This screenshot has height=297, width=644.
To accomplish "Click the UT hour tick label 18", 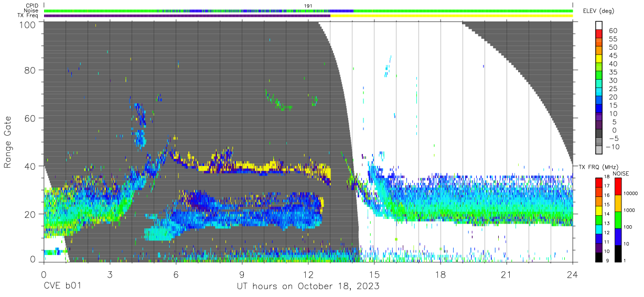I will 441,274.
